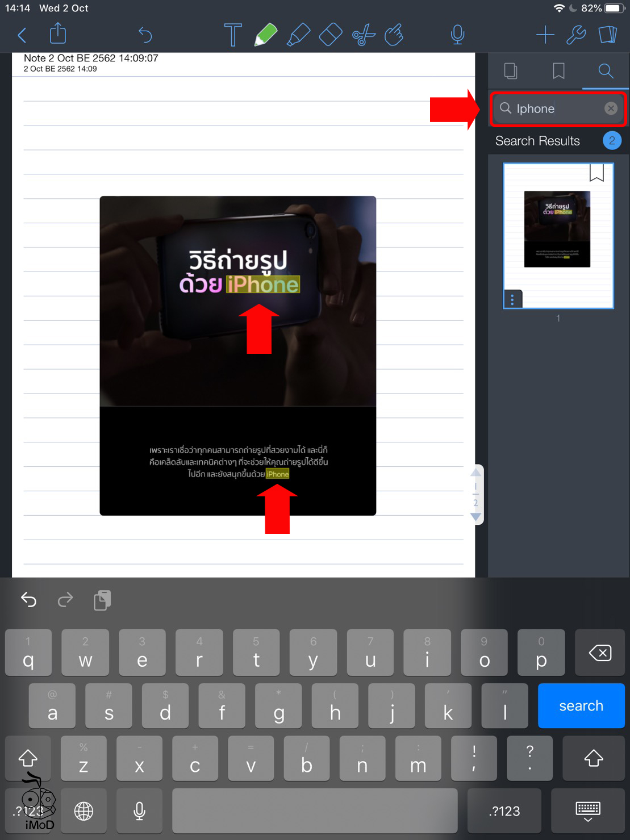630x840 pixels.
Task: Hide the on-screen keyboard
Action: pos(587,811)
